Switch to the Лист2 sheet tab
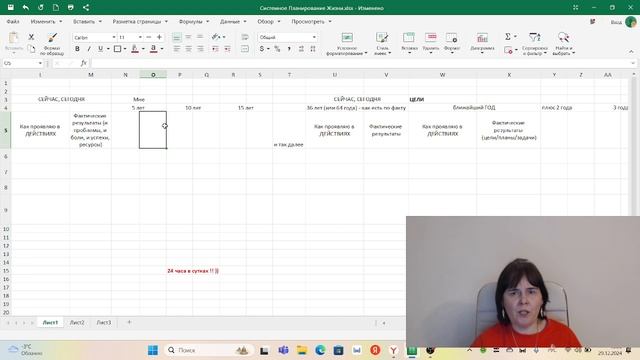640x360 pixels. [x=77, y=322]
